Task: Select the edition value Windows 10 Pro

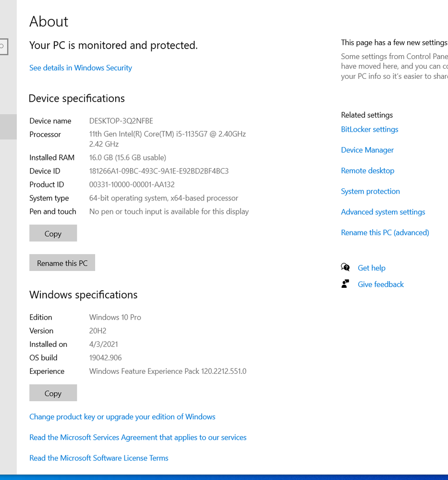Action: [115, 318]
